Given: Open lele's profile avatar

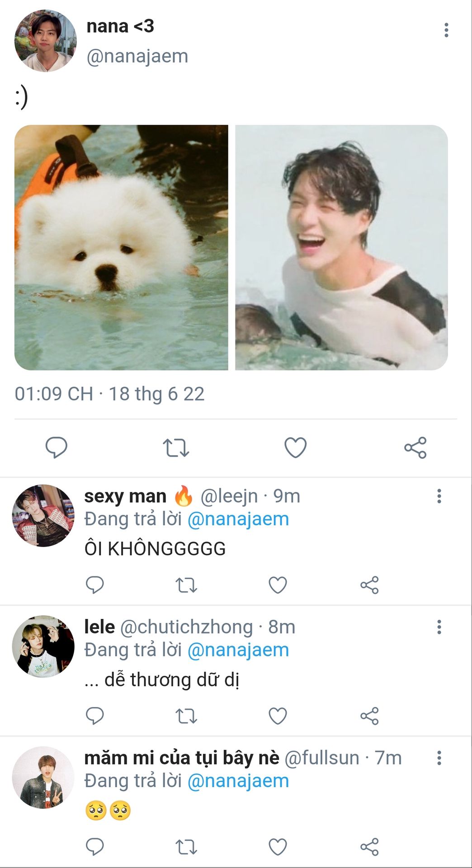Looking at the screenshot, I should (43, 646).
